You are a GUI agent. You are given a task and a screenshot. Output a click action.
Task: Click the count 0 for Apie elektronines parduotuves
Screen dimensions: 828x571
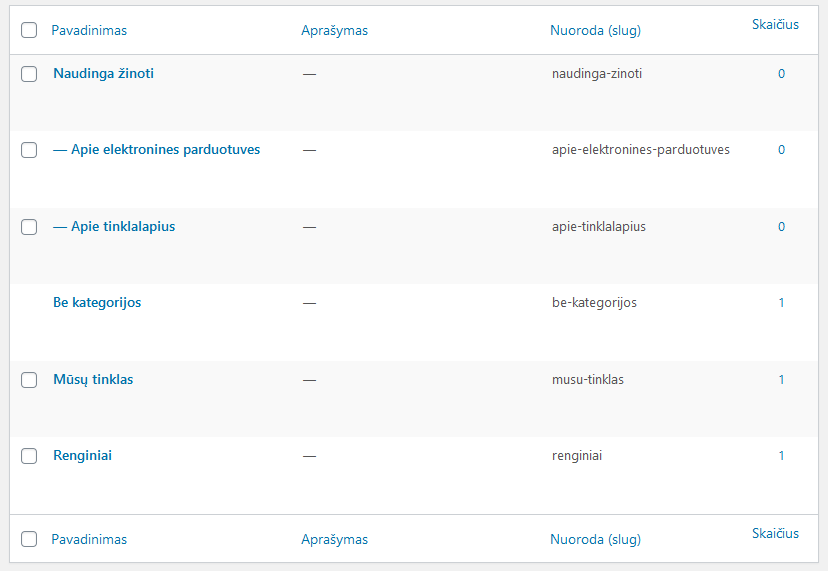pos(781,150)
